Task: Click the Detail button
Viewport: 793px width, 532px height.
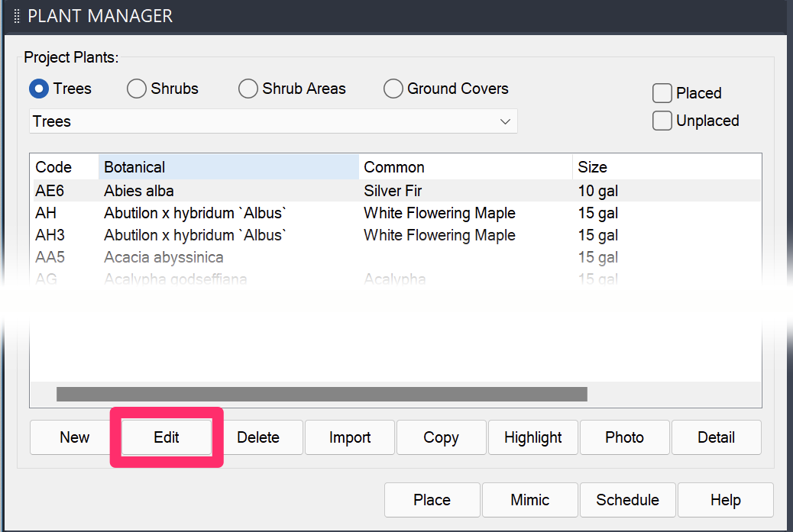Action: [716, 437]
